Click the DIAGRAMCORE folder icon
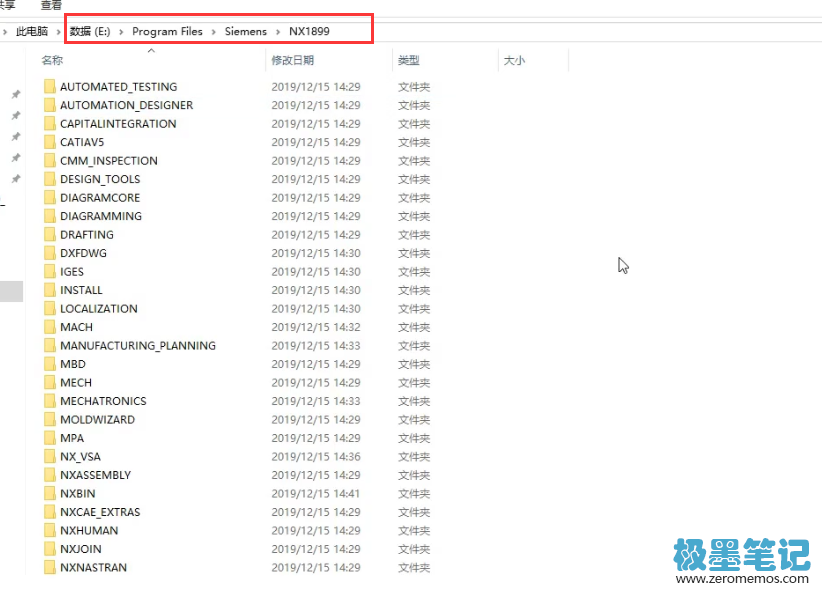This screenshot has width=822, height=591. [x=50, y=198]
